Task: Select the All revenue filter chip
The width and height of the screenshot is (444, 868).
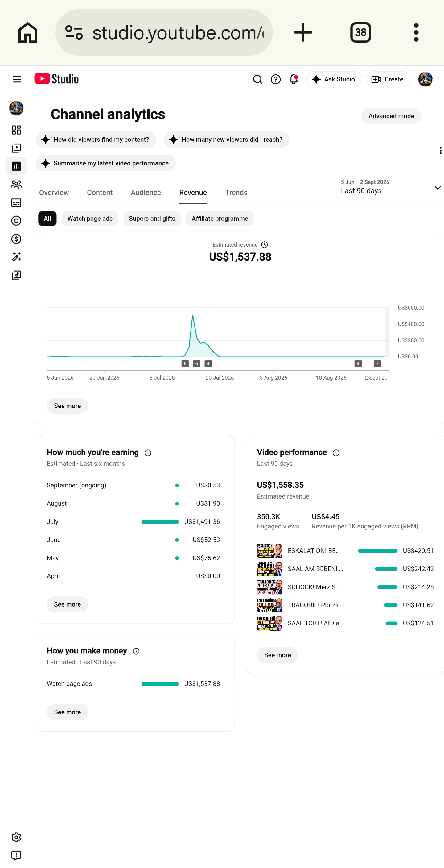Action: pos(47,218)
